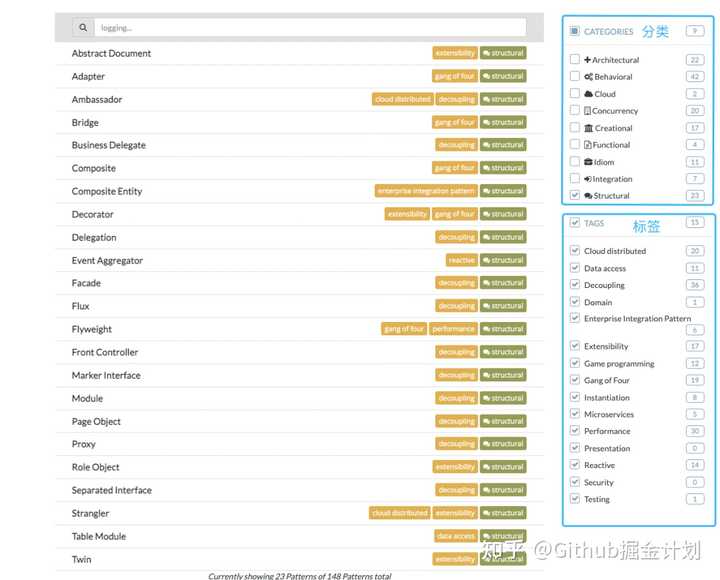Screen dimensions: 720x580
Task: Open the Flyweight pattern entry
Action: point(92,329)
